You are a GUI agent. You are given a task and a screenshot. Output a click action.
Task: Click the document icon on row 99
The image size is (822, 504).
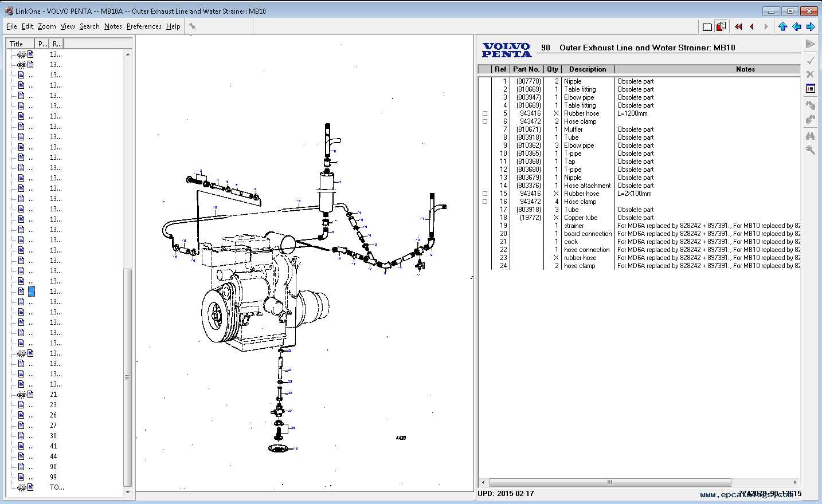pos(21,477)
